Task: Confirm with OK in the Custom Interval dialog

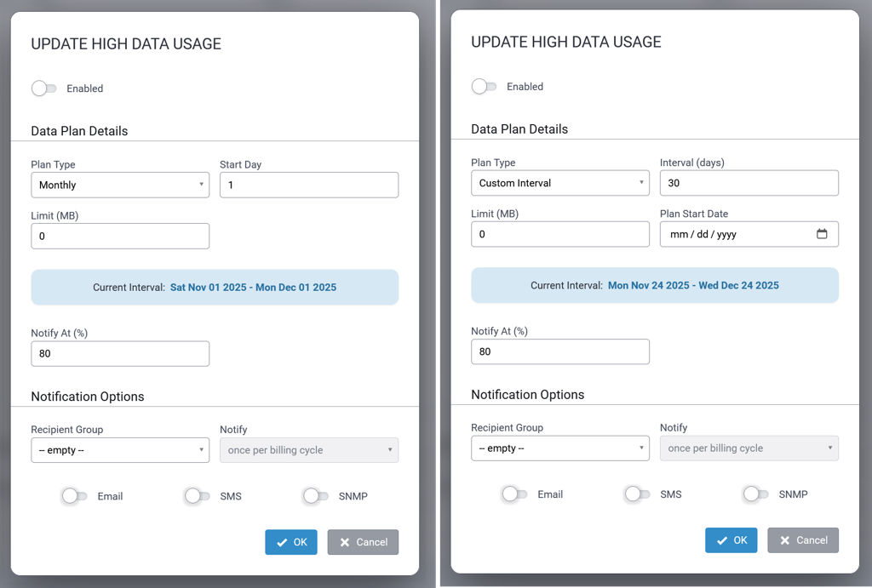Action: click(731, 540)
